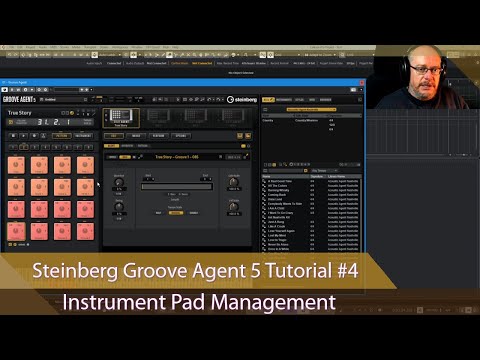The width and height of the screenshot is (480, 360).
Task: Select pad group 2
Action: pyautogui.click(x=24, y=147)
